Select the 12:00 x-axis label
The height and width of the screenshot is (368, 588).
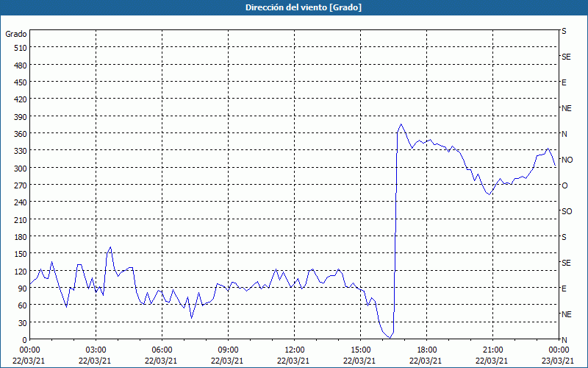pos(294,350)
